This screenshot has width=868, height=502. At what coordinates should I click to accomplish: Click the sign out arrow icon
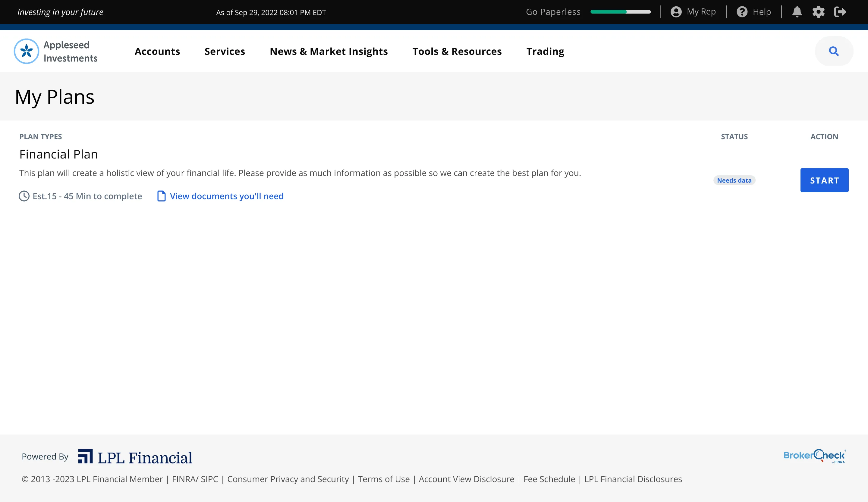[x=840, y=12]
